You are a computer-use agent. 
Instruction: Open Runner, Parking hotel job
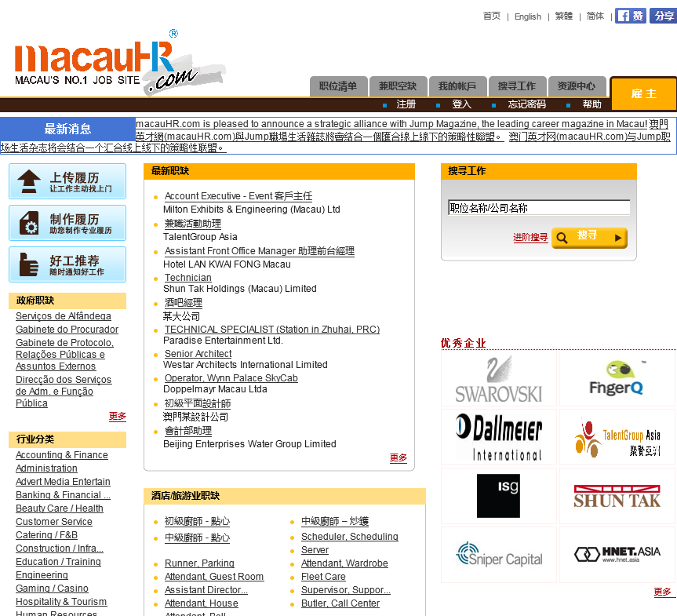(x=199, y=563)
